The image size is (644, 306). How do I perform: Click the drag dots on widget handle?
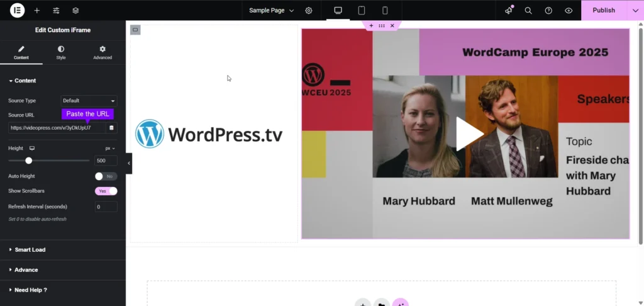[x=382, y=25]
